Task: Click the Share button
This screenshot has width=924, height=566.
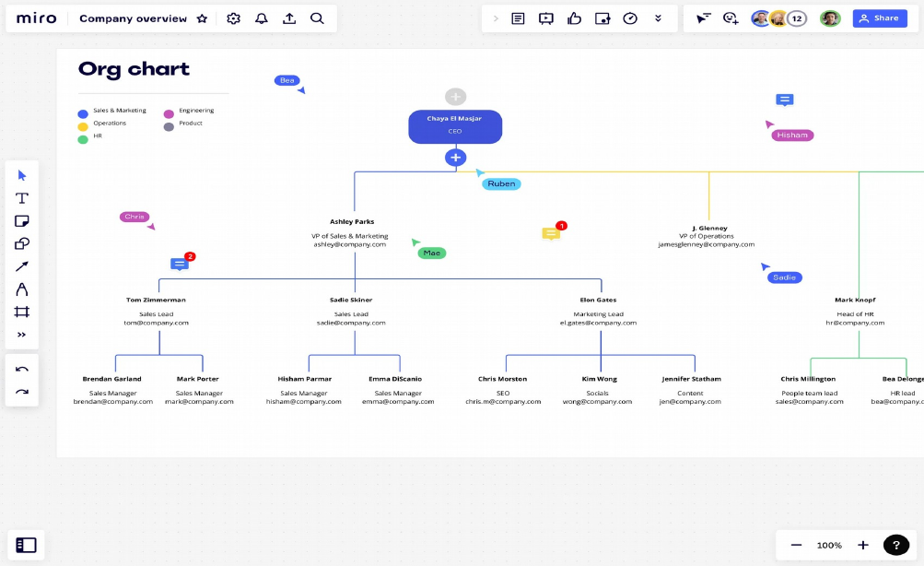Action: pyautogui.click(x=879, y=18)
